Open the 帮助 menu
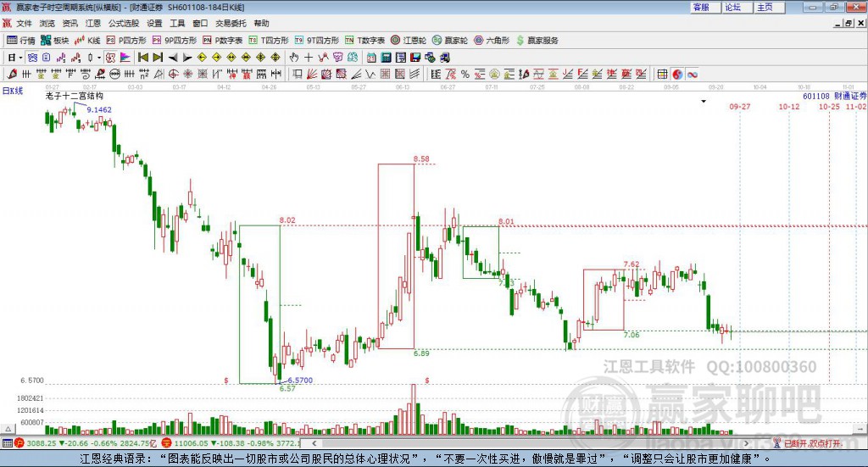The image size is (868, 467). tap(261, 23)
